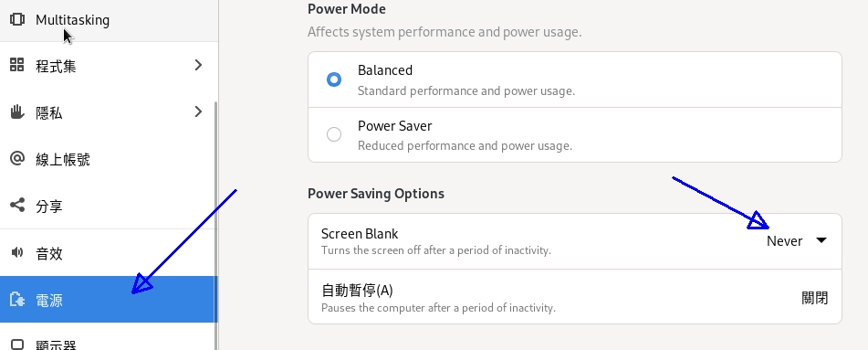This screenshot has width=868, height=350.
Task: Click the 音效 speaker icon
Action: [x=17, y=252]
